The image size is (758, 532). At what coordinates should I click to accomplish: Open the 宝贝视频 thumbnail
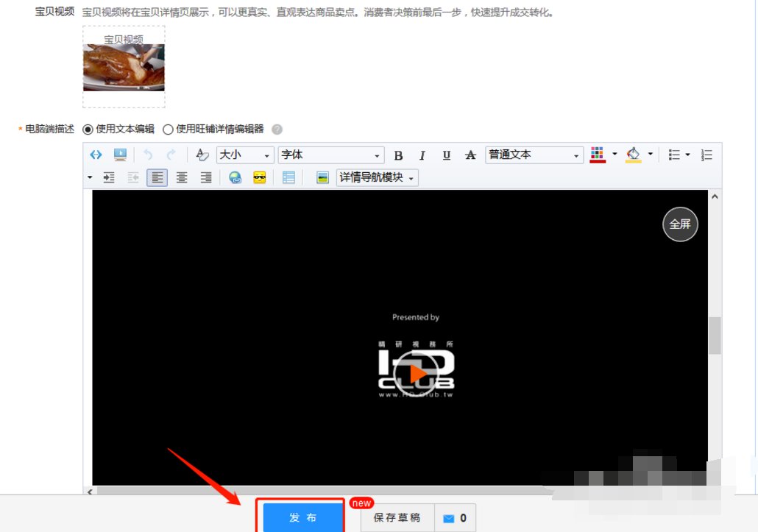click(x=124, y=68)
